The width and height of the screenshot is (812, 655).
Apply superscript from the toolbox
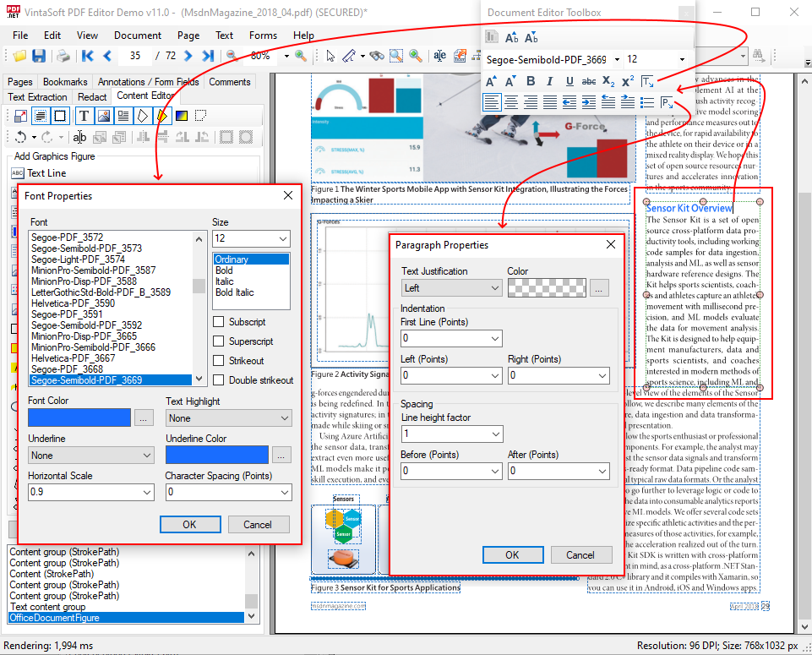628,81
